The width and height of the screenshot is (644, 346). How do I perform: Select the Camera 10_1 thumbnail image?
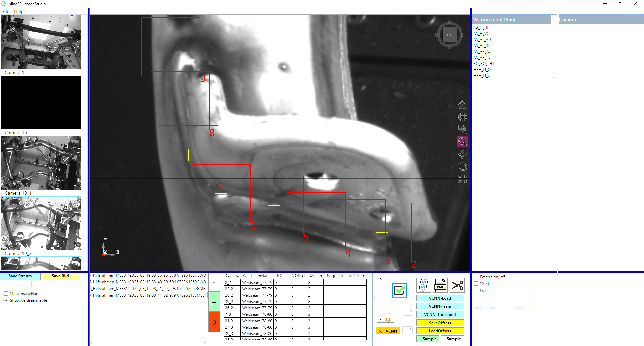click(x=41, y=163)
